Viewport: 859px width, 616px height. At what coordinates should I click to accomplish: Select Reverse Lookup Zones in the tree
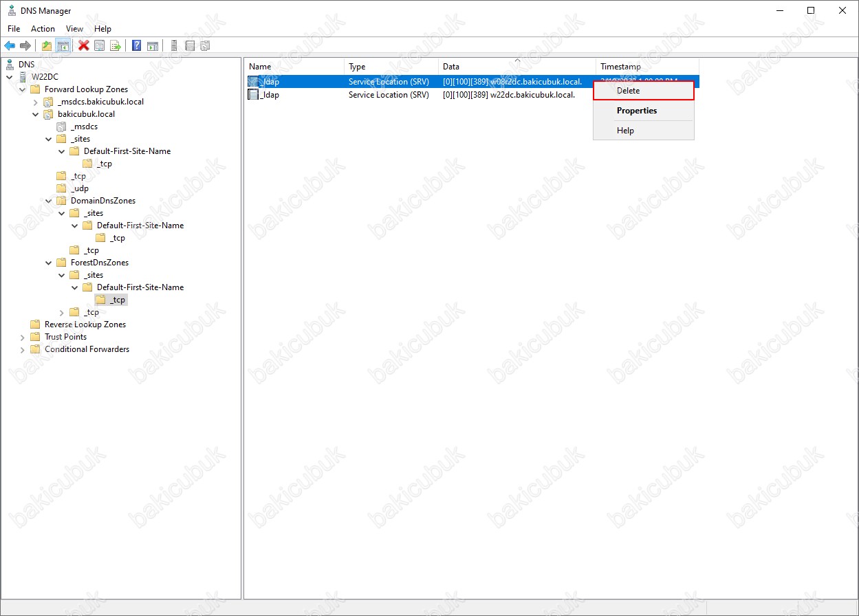[x=85, y=324]
